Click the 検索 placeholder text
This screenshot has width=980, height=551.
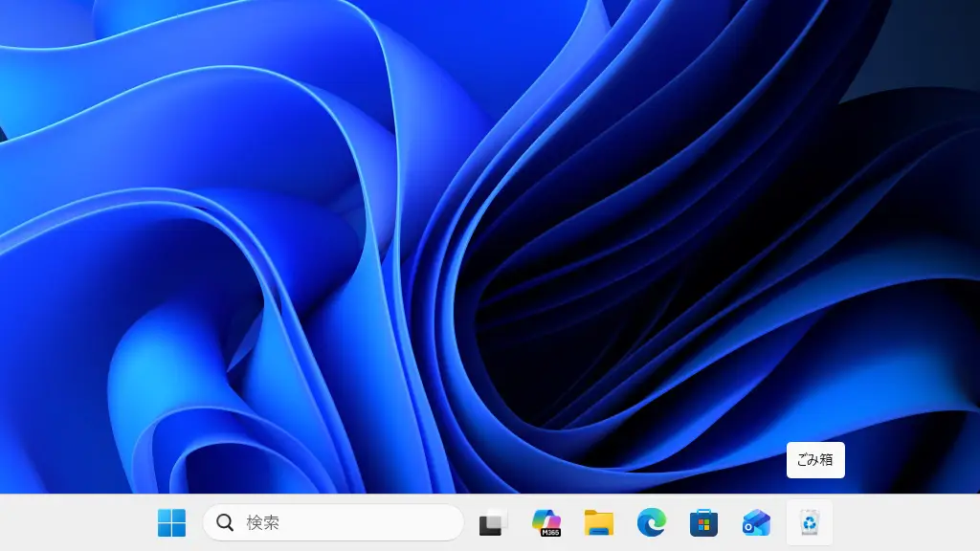(x=263, y=522)
